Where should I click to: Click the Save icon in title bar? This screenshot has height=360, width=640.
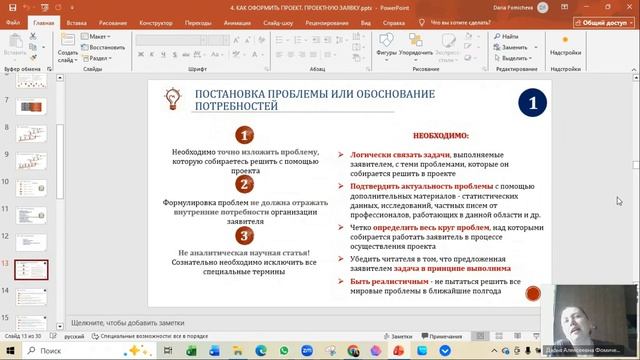click(x=13, y=7)
